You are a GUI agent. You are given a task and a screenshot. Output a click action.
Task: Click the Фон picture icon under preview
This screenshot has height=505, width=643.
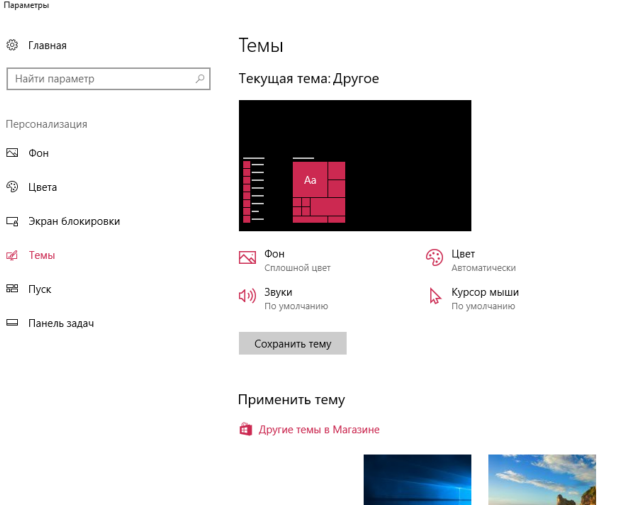pos(247,258)
